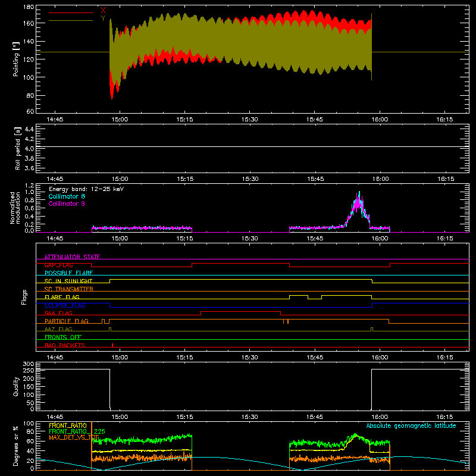Click 'Absolute geomagnetic latitude' legend text
The width and height of the screenshot is (476, 476).
411,425
